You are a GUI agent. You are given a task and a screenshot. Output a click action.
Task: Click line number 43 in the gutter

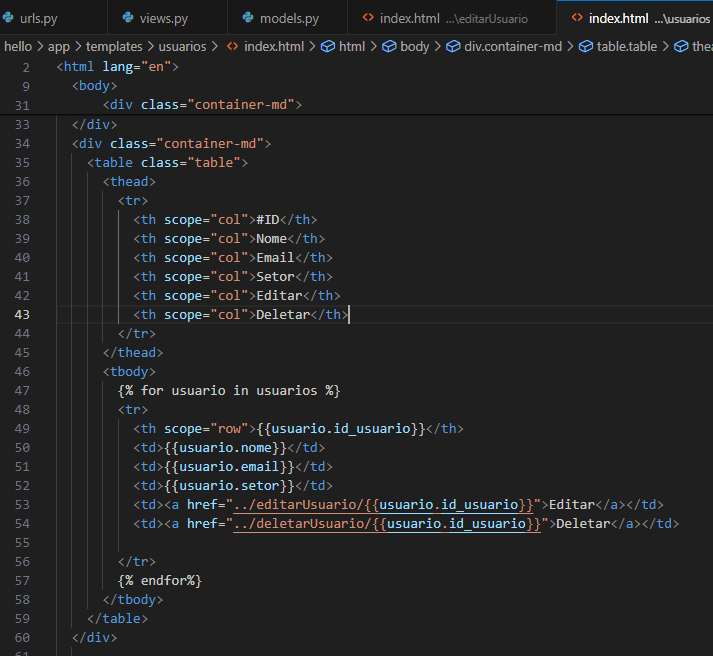[23, 314]
